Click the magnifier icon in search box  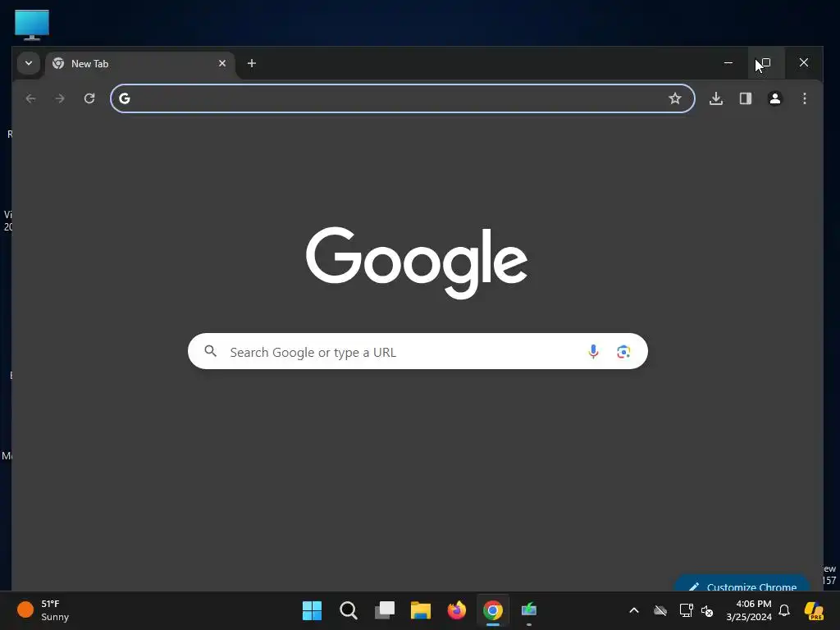[211, 351]
